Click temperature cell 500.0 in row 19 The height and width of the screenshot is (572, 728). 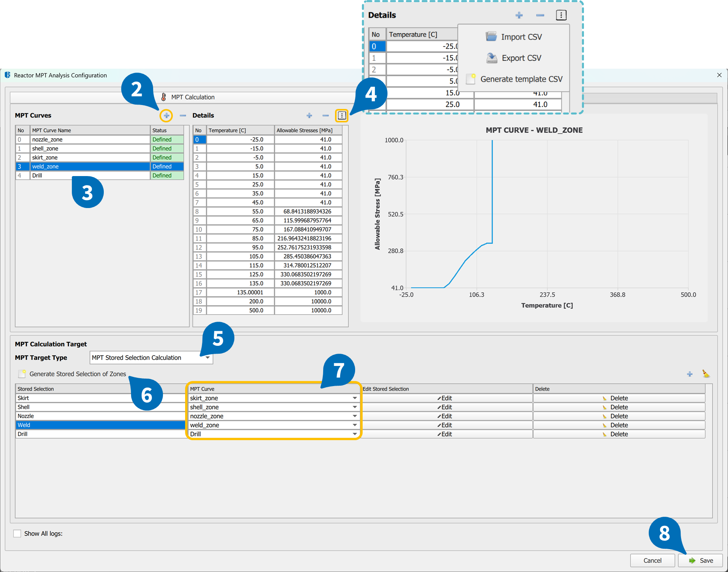pyautogui.click(x=240, y=311)
